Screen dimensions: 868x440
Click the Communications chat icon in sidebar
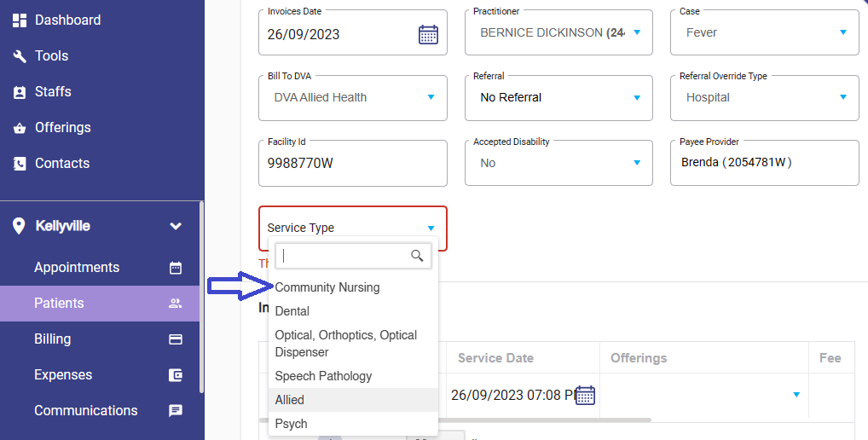[x=176, y=411]
